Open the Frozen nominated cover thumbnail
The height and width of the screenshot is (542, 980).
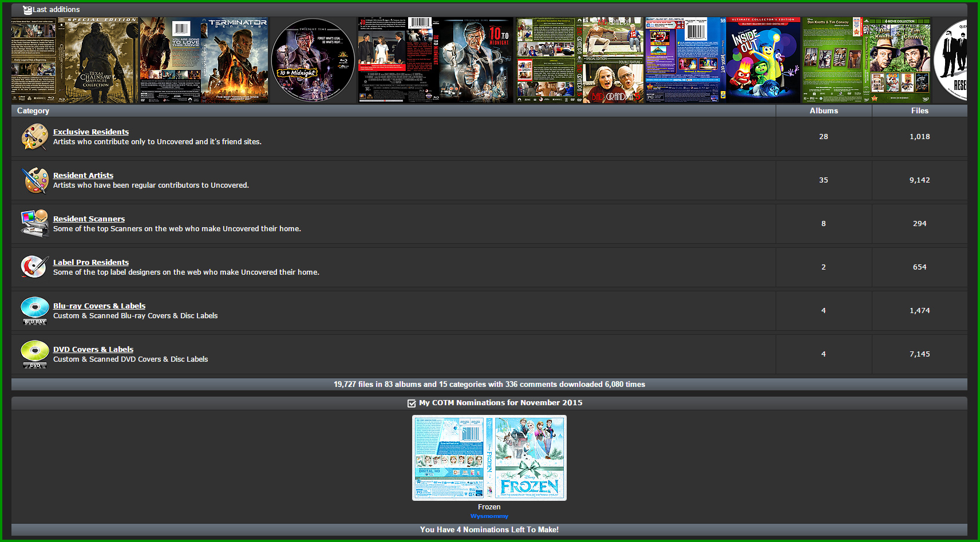click(x=489, y=458)
